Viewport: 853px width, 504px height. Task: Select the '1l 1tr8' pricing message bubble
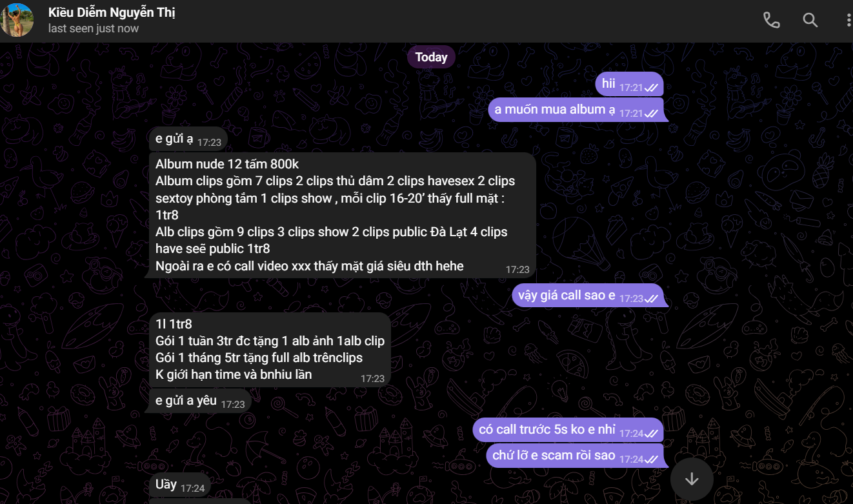point(270,349)
